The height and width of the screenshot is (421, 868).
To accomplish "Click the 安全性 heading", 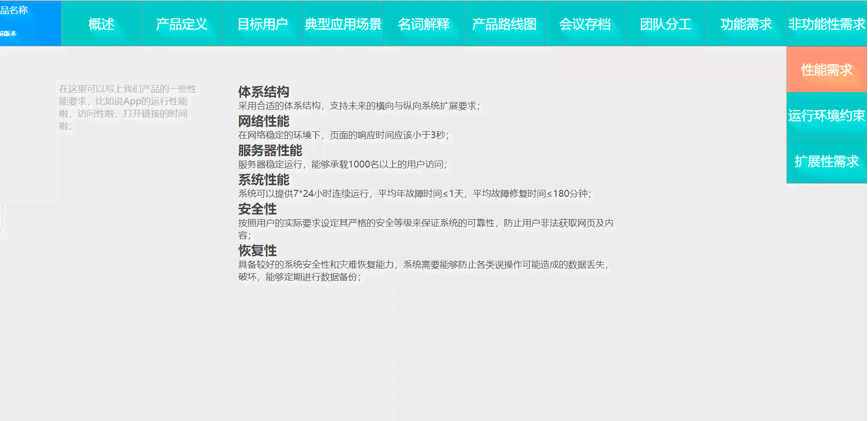I will tap(257, 209).
